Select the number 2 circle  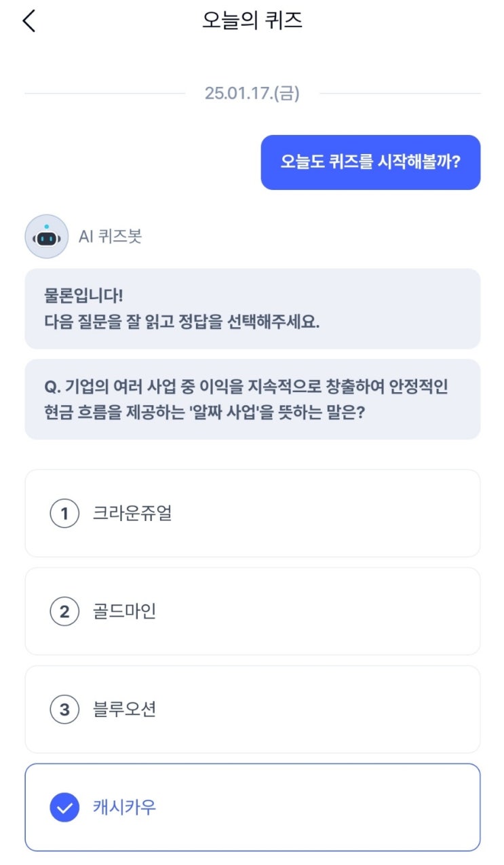tap(64, 612)
